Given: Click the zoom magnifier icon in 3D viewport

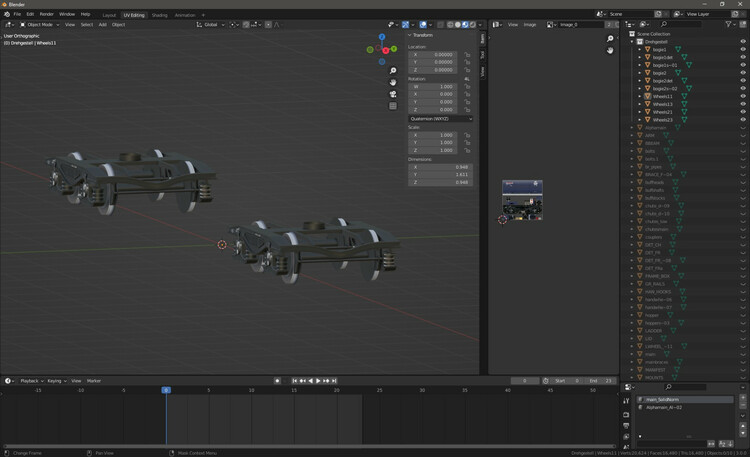Looking at the screenshot, I should click(x=393, y=71).
